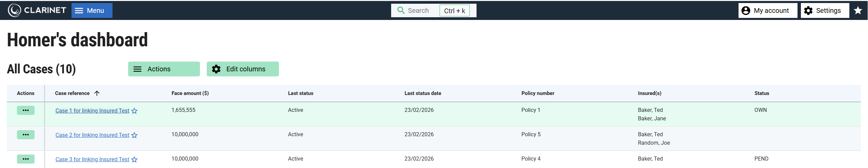Expand the Actions dropdown above the table
Screen dimensions: 868x168
pos(164,69)
